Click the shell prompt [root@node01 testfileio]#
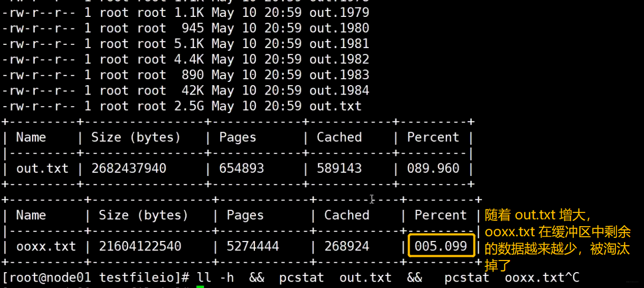The width and height of the screenshot is (644, 288). coord(96,278)
